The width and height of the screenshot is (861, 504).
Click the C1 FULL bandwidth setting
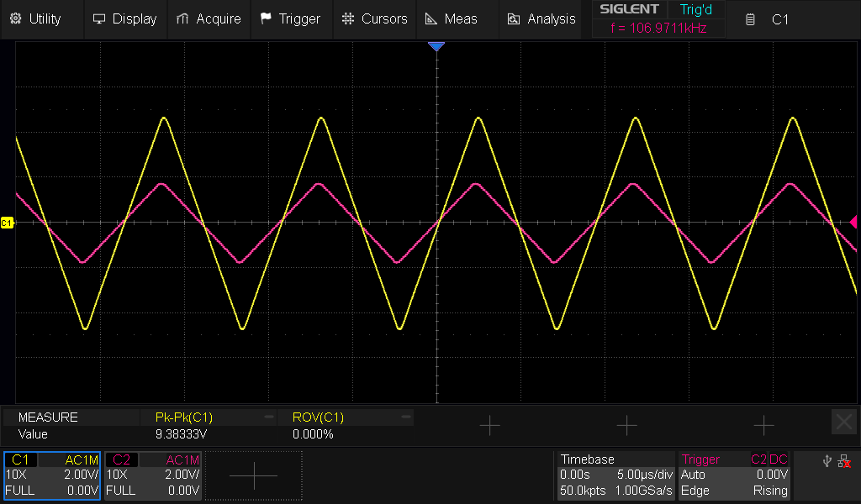20,491
